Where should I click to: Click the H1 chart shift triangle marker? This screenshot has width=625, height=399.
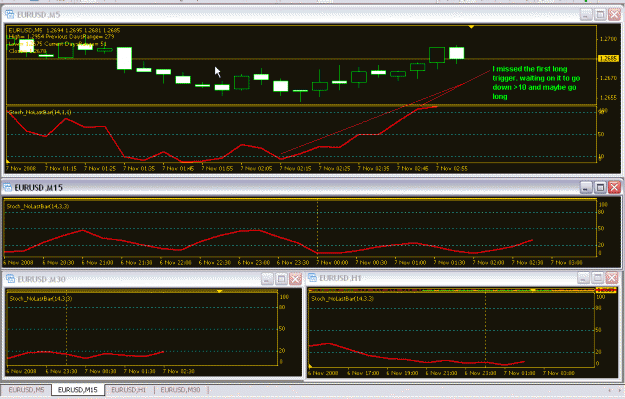(533, 290)
